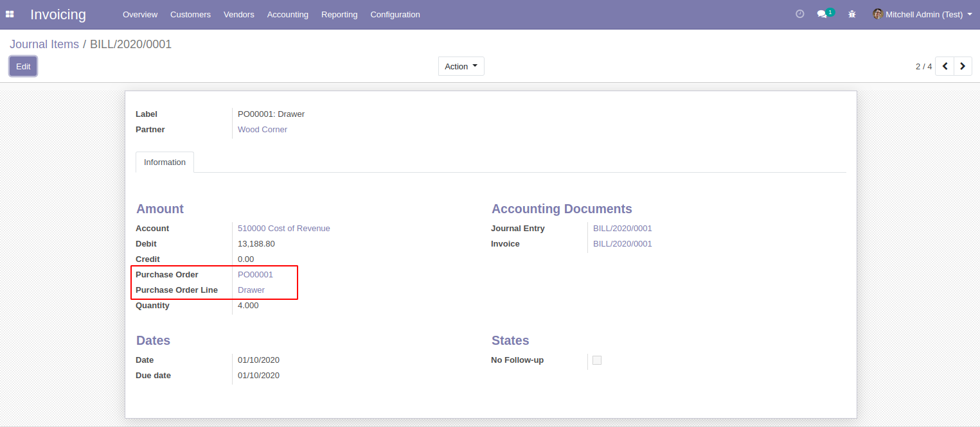This screenshot has width=980, height=427.
Task: Open account 510000 Cost of Revenue
Action: point(283,228)
